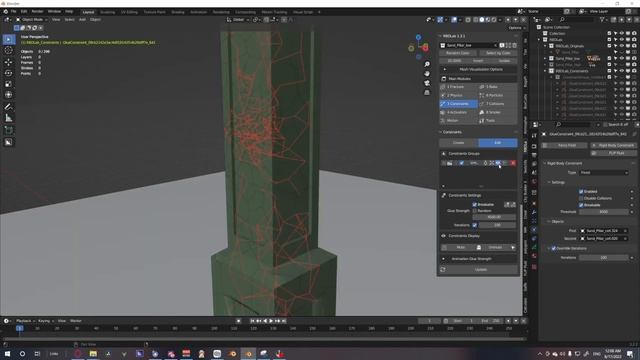The height and width of the screenshot is (360, 640).
Task: Collapse the Constraints panel header
Action: click(451, 132)
